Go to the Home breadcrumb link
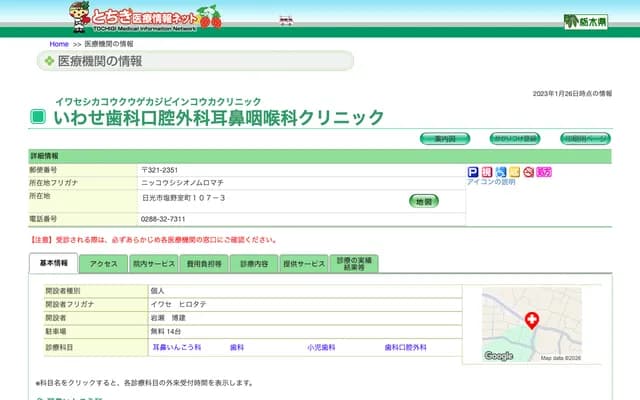640x400 pixels. click(59, 44)
